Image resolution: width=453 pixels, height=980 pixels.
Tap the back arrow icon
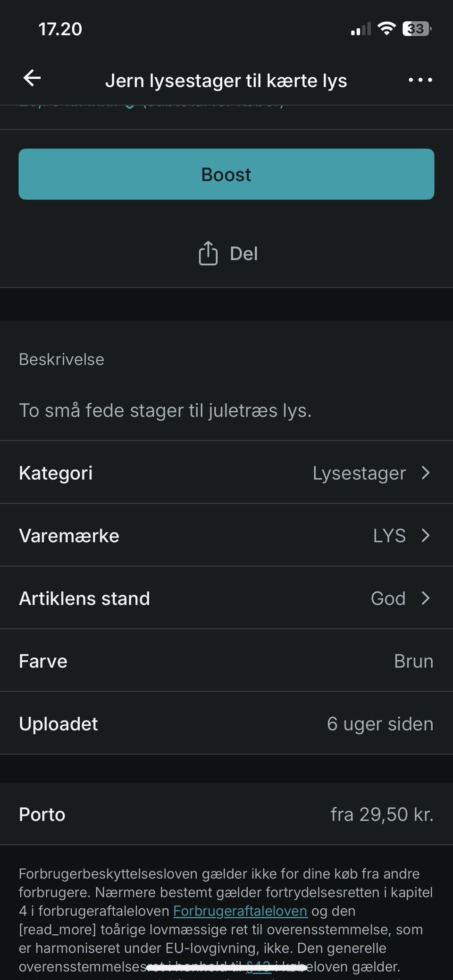32,78
